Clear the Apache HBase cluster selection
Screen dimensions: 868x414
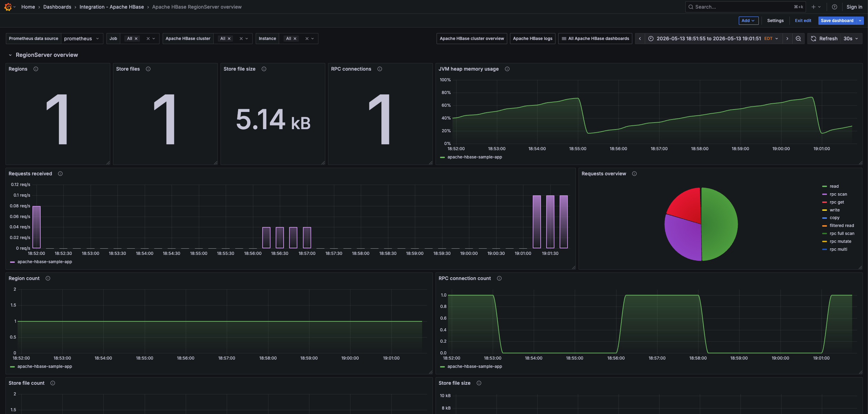[241, 39]
